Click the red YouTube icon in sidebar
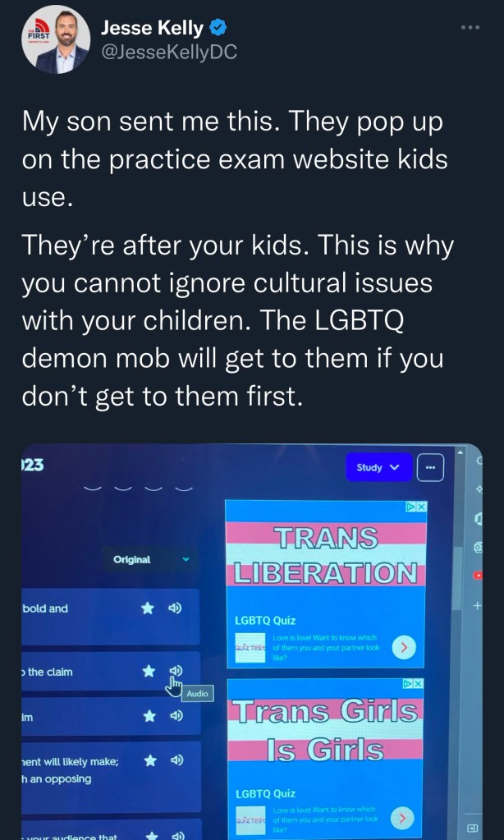The image size is (504, 840). tap(478, 576)
